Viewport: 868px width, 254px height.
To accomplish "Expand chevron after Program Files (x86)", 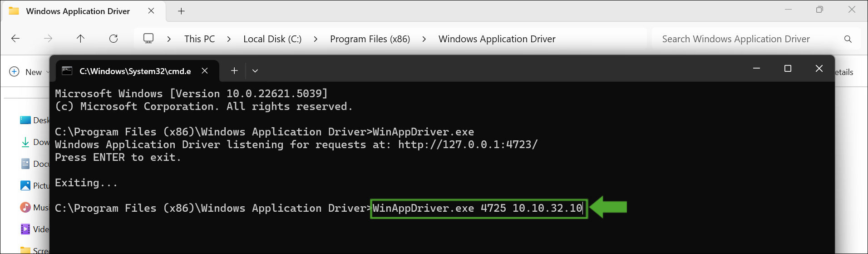I will (x=424, y=39).
